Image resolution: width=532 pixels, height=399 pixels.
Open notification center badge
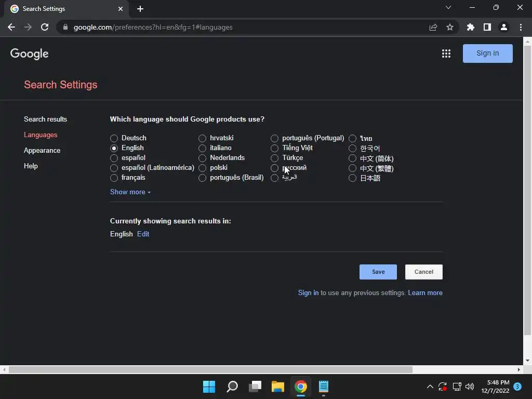pos(517,387)
